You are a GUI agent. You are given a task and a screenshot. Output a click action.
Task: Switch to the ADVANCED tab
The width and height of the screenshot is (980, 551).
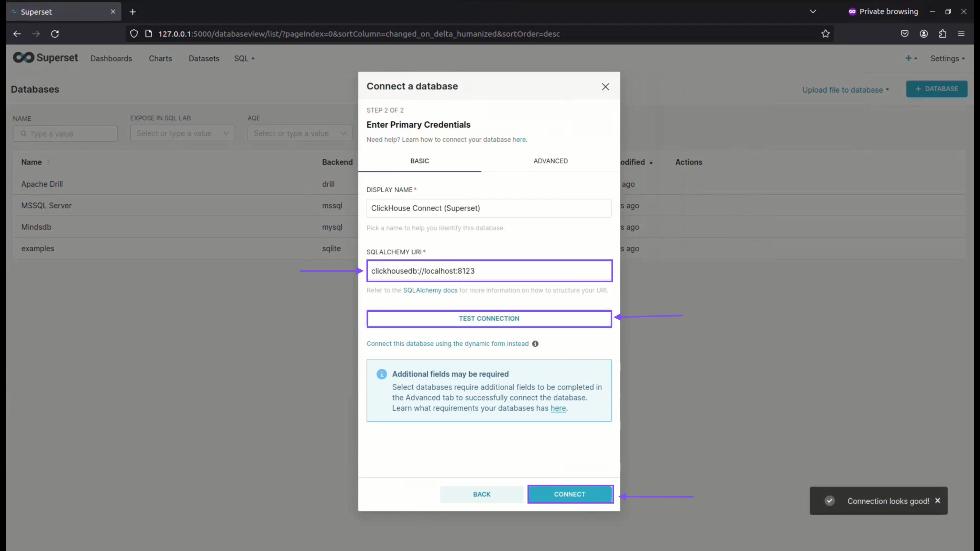(x=550, y=161)
